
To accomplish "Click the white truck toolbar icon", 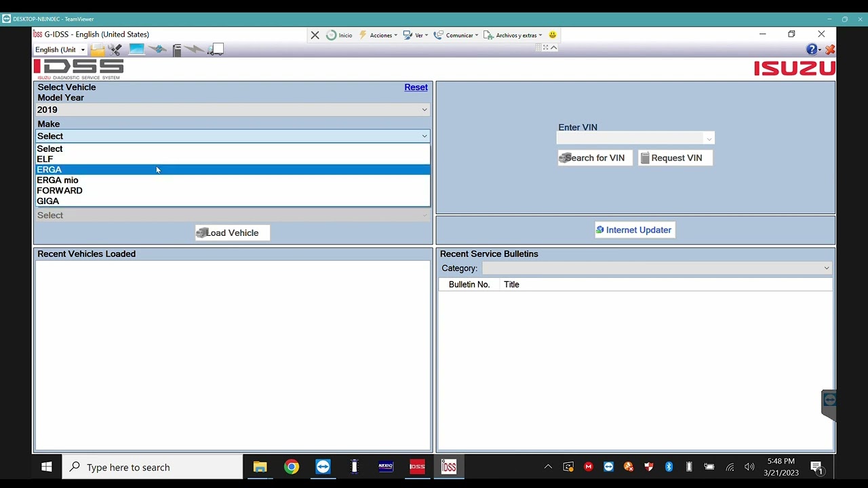I will 216,49.
